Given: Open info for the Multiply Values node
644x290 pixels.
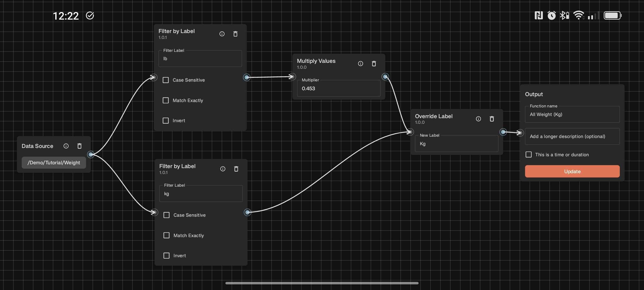Looking at the screenshot, I should pos(360,64).
